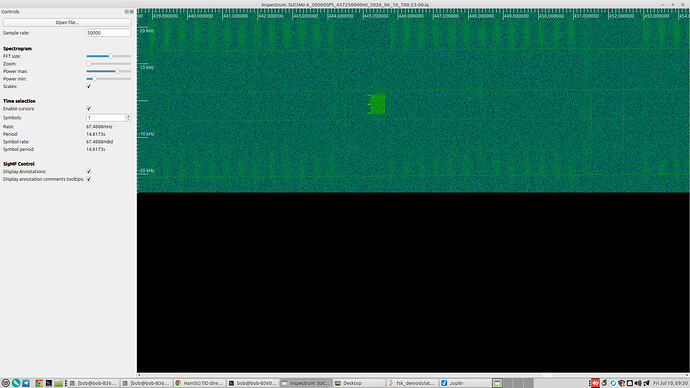This screenshot has height=388, width=690.
Task: Click the Open file... button
Action: (x=67, y=22)
